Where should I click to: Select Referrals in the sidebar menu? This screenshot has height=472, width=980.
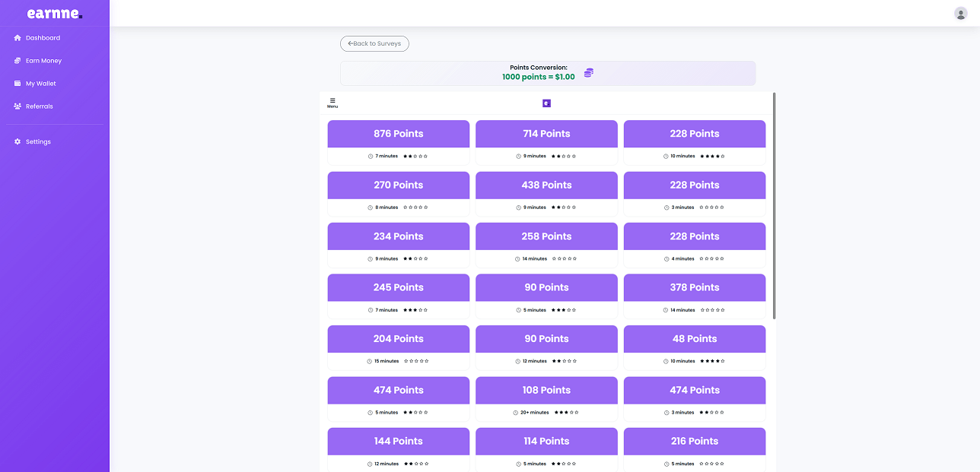[39, 106]
